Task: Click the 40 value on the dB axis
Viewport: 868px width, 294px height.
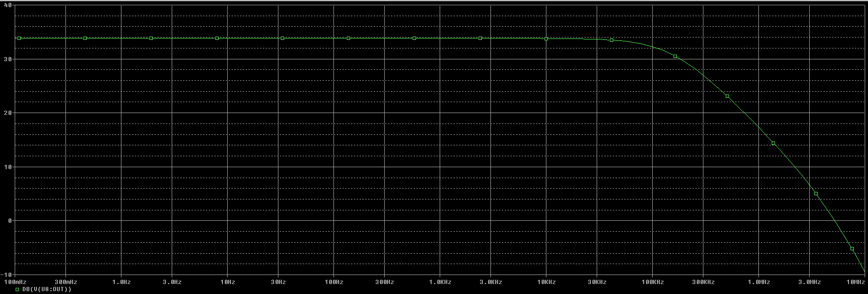Action: point(8,5)
